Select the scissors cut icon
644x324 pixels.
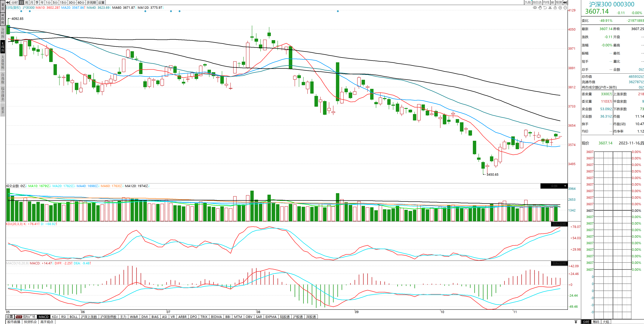(550, 8)
